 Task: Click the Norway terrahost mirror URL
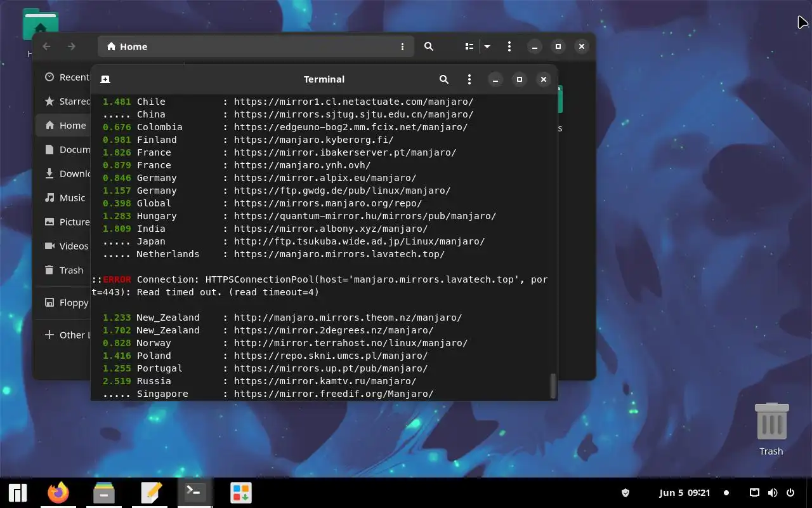coord(351,343)
